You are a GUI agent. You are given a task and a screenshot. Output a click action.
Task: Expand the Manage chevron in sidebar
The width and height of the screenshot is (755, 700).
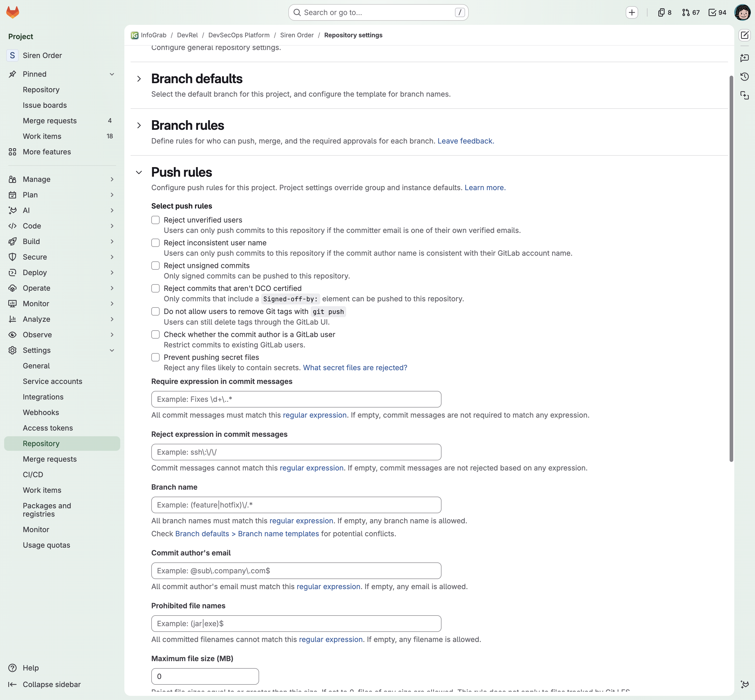[x=112, y=179]
